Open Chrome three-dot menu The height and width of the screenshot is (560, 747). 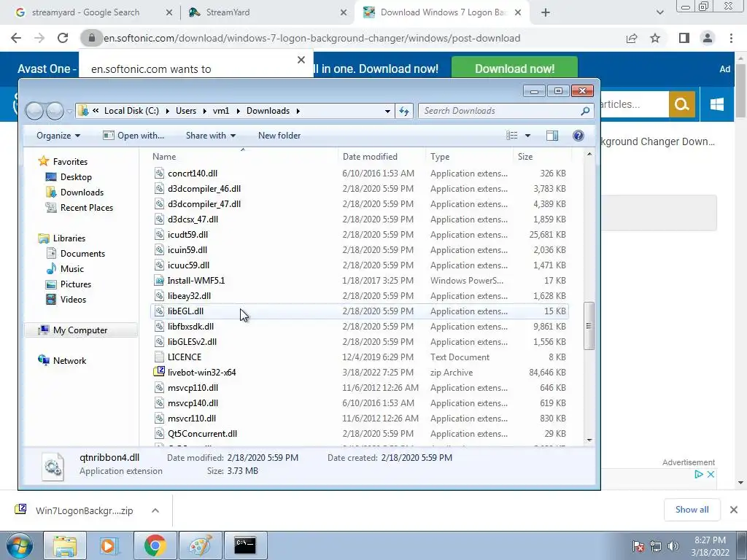pos(731,38)
